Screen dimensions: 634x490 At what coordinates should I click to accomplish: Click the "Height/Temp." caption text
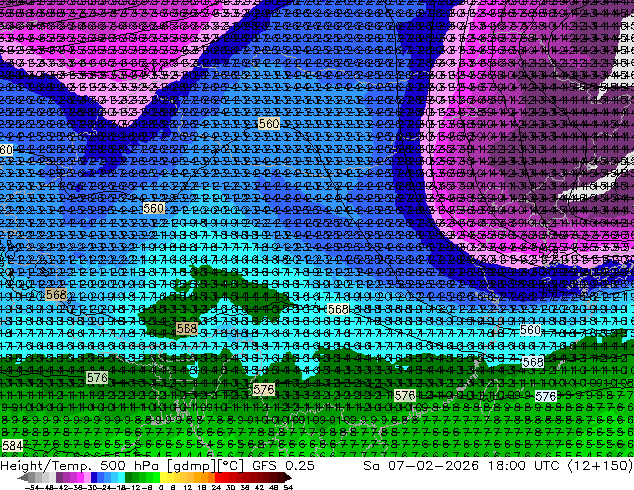pos(47,465)
